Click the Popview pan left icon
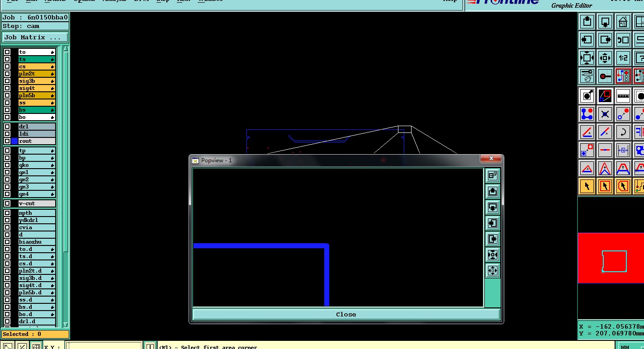The width and height of the screenshot is (644, 349). point(492,223)
